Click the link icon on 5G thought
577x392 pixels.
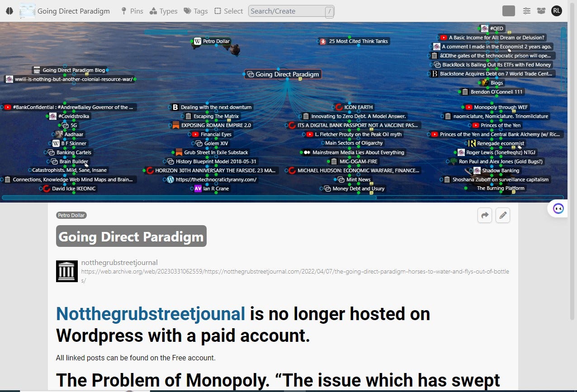click(x=64, y=125)
